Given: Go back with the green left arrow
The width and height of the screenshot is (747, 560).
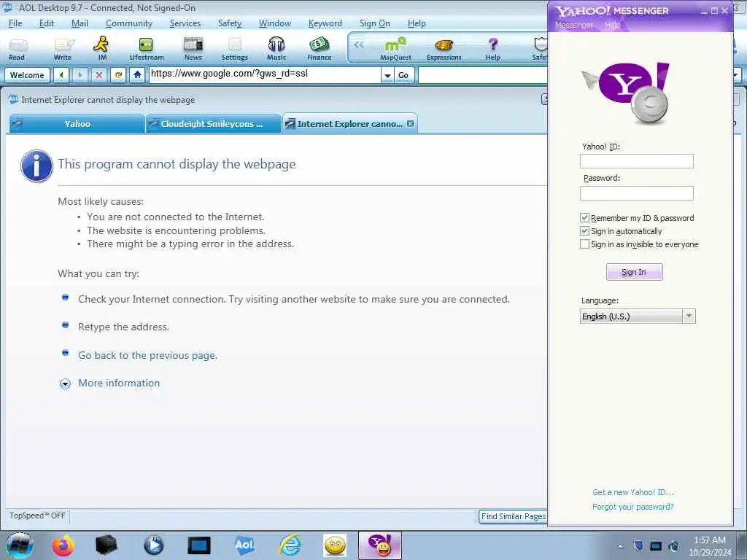Looking at the screenshot, I should [61, 75].
